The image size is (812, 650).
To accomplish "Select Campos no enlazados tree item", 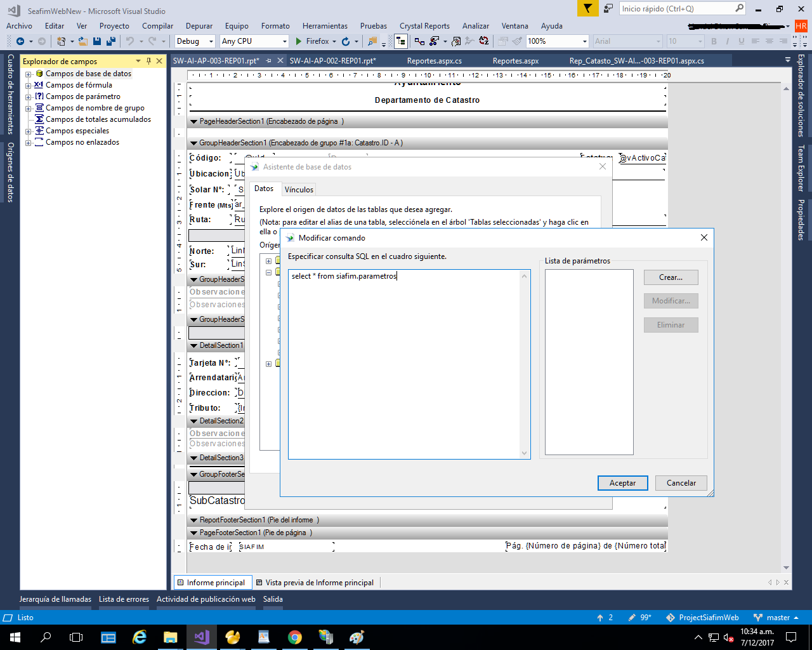I will (x=82, y=142).
